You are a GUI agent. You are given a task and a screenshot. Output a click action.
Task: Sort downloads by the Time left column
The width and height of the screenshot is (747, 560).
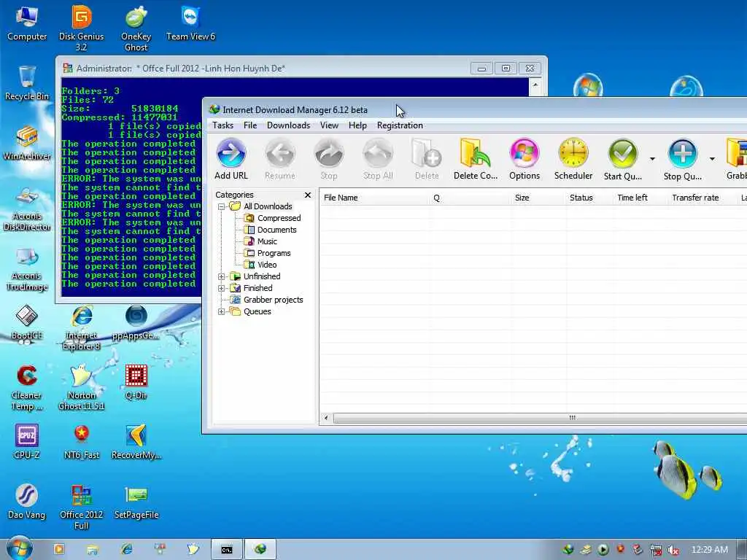click(x=640, y=198)
